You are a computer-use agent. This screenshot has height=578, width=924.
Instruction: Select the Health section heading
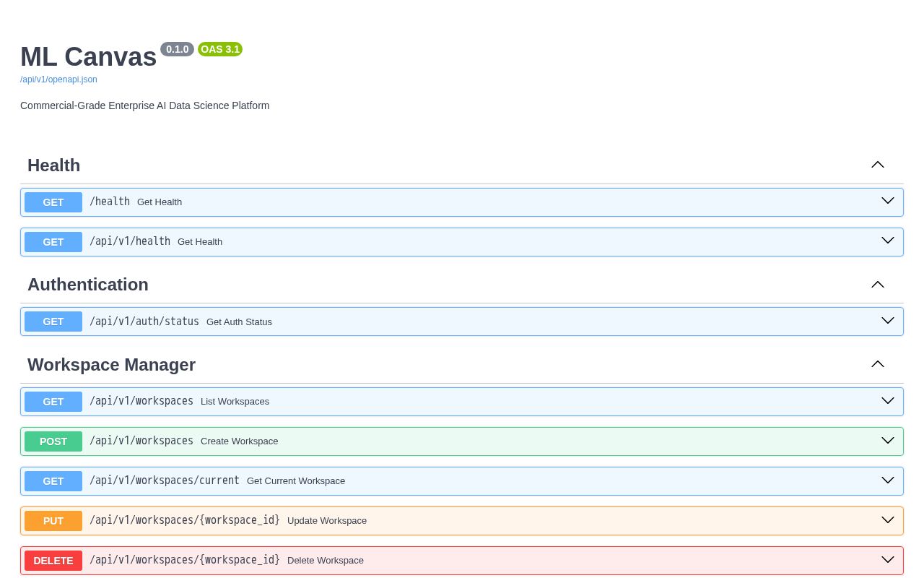click(54, 165)
